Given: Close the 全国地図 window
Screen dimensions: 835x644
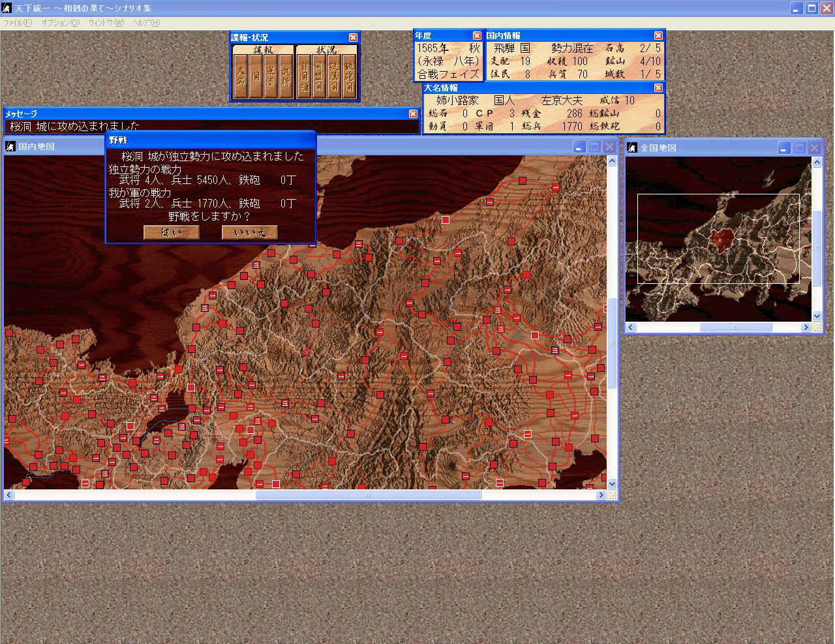Looking at the screenshot, I should pos(814,148).
